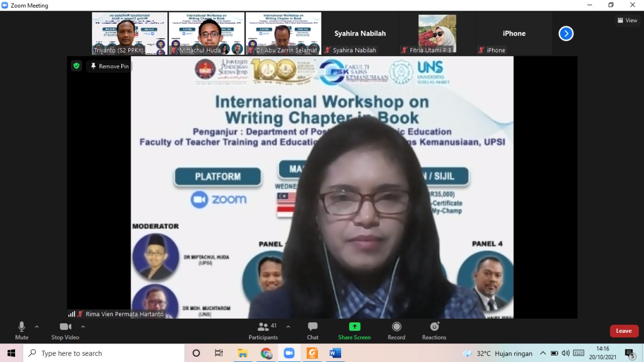Click the green encryption shield icon
This screenshot has width=644, height=362.
[x=76, y=66]
